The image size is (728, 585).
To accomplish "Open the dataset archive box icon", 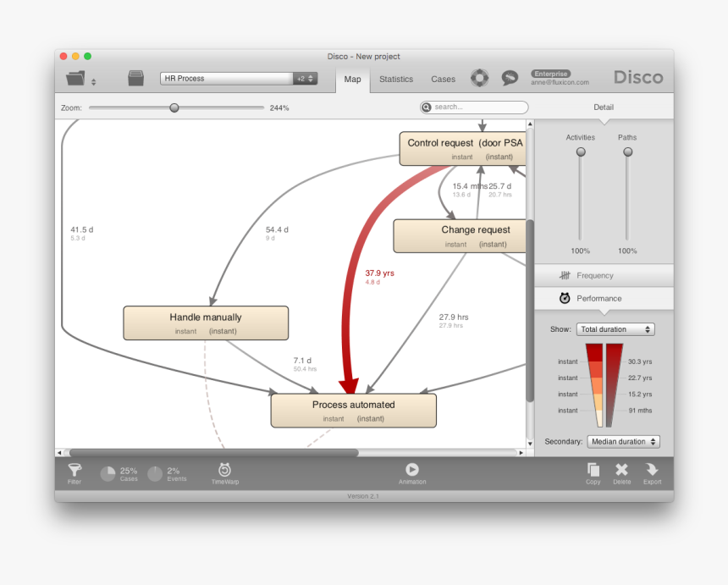I will coord(135,78).
